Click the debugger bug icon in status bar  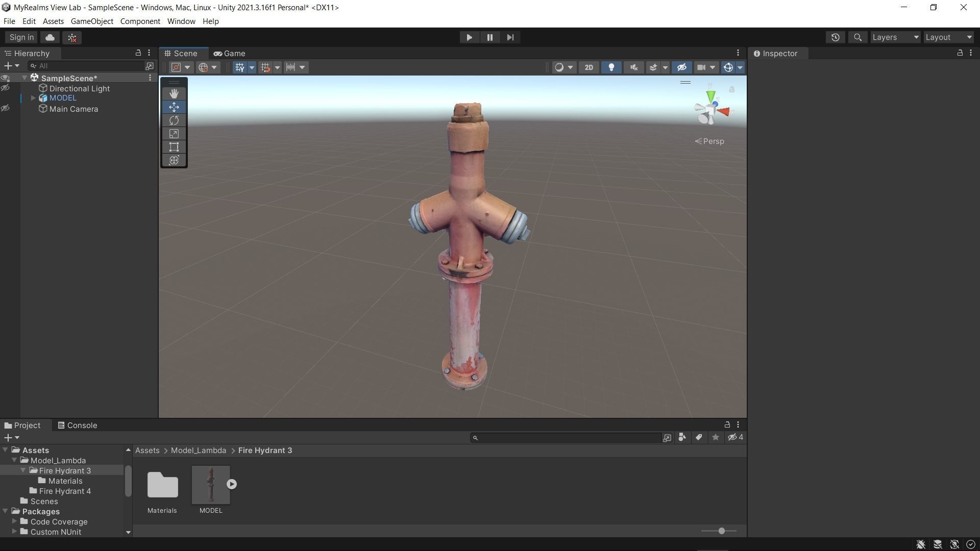point(921,544)
